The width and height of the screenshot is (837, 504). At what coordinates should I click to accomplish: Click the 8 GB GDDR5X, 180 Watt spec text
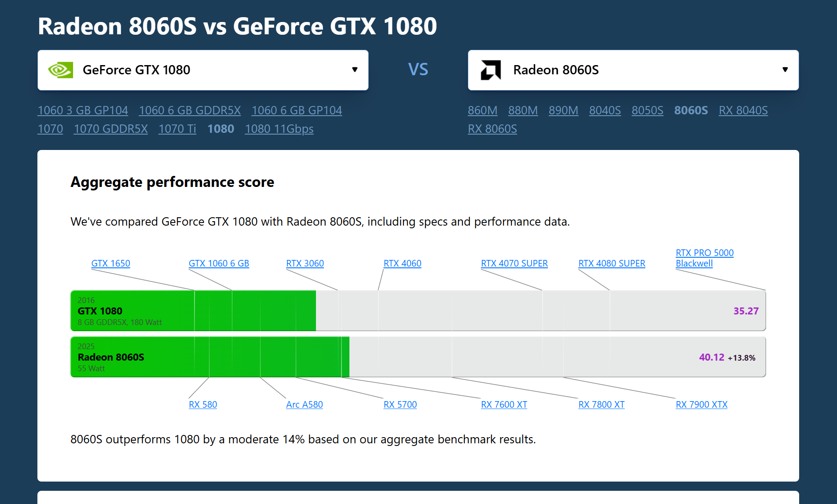[x=120, y=322]
